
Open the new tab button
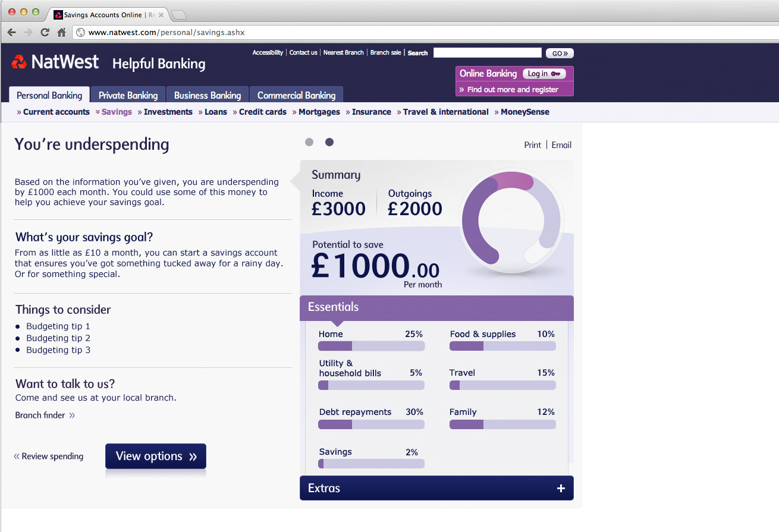[179, 15]
